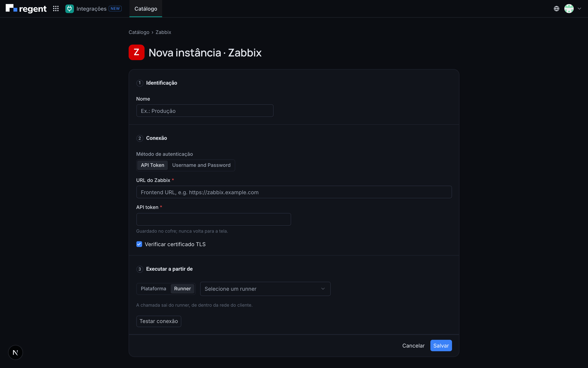The width and height of the screenshot is (588, 368).
Task: Click the Conexão section heading
Action: [x=156, y=138]
